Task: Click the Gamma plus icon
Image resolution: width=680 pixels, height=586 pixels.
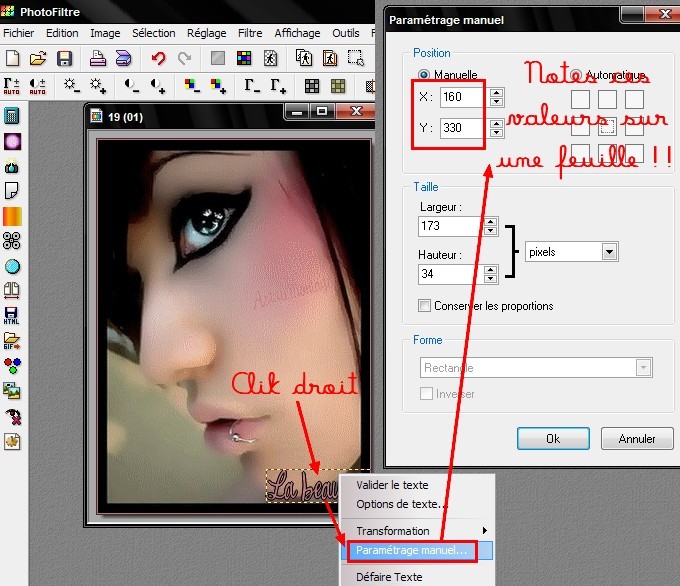Action: (x=278, y=85)
